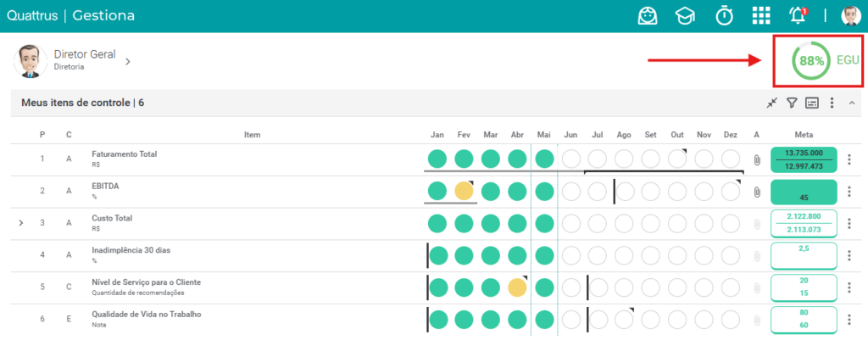Open the apps grid menu icon
This screenshot has width=868, height=357.
coord(761,15)
